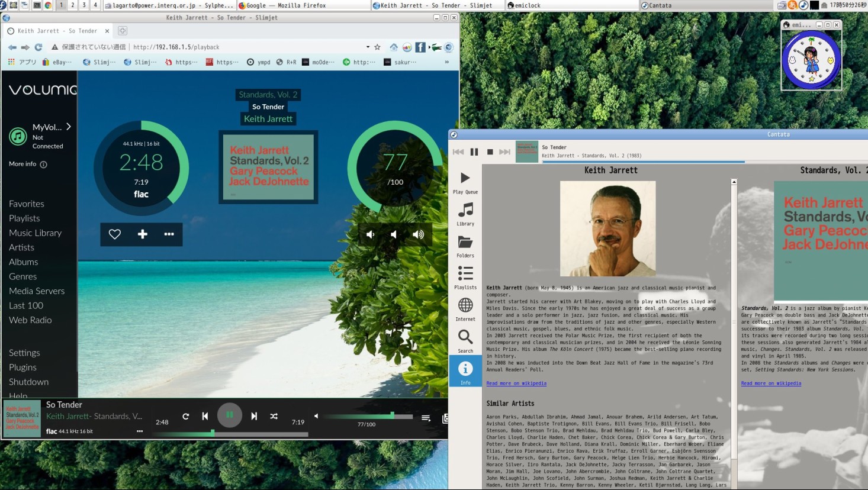The height and width of the screenshot is (490, 868).
Task: Open the queue list icon in Volumio footer
Action: [426, 418]
